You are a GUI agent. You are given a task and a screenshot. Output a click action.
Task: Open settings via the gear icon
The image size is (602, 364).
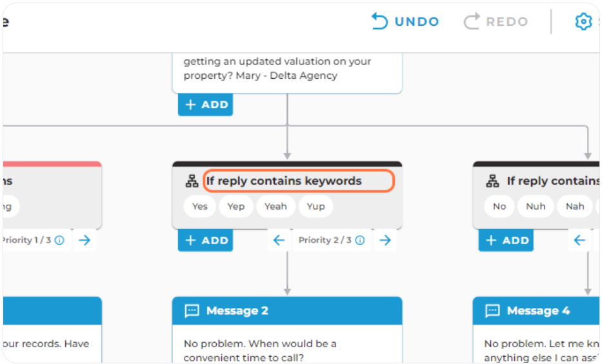pyautogui.click(x=583, y=21)
